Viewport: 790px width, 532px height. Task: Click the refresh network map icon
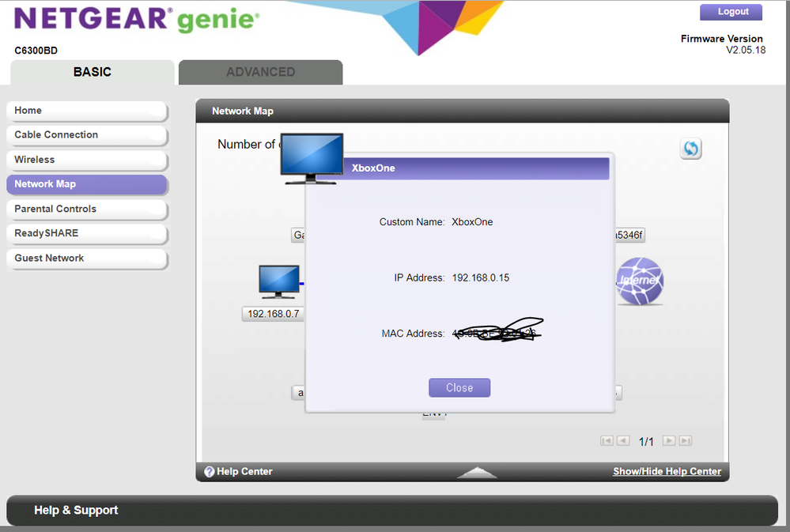[x=690, y=149]
